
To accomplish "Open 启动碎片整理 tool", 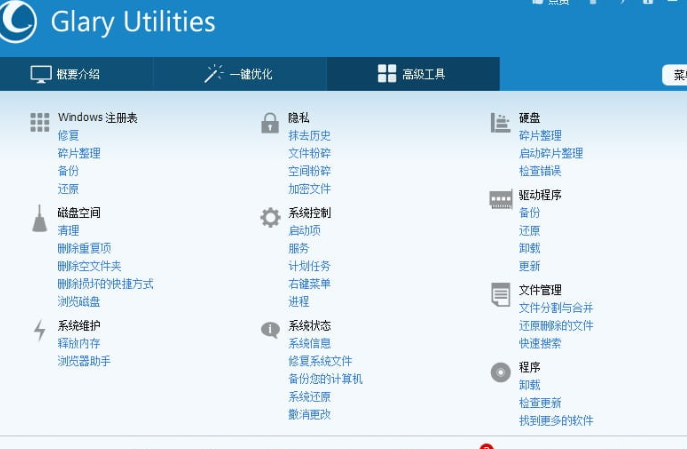I will coord(551,153).
